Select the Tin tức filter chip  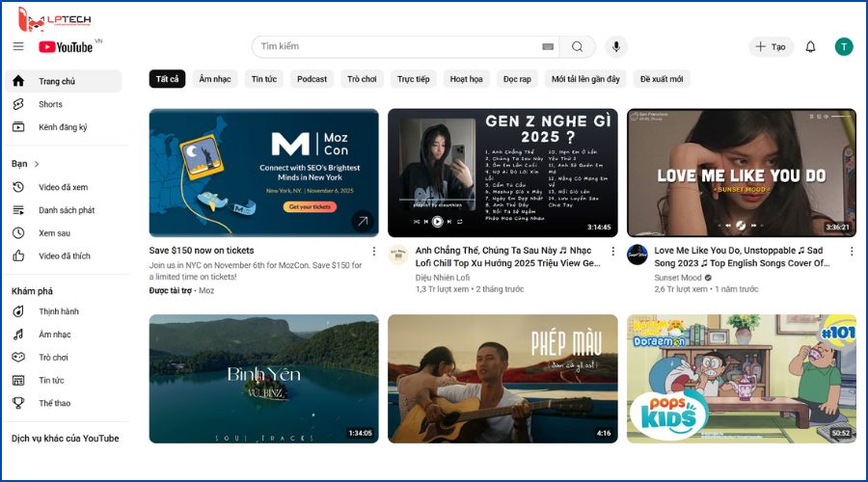click(264, 79)
